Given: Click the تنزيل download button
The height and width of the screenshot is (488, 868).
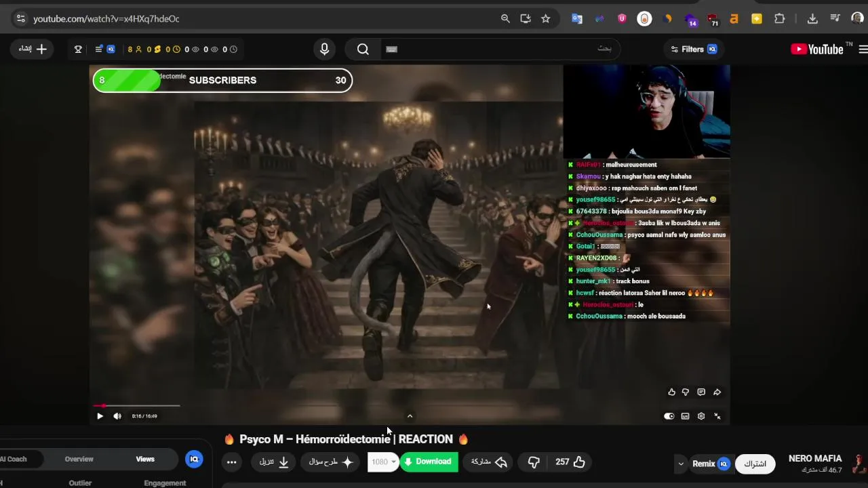Looking at the screenshot, I should (274, 462).
